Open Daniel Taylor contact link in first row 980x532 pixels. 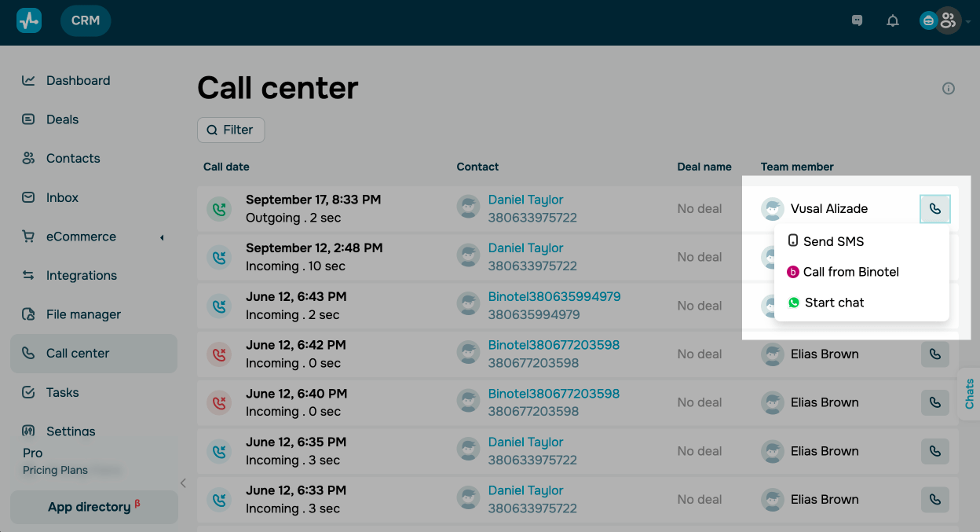[525, 200]
